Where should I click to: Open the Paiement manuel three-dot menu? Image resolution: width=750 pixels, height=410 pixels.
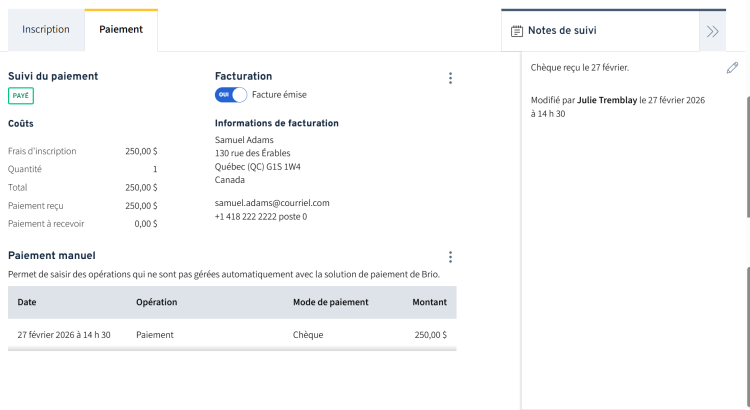tap(450, 257)
